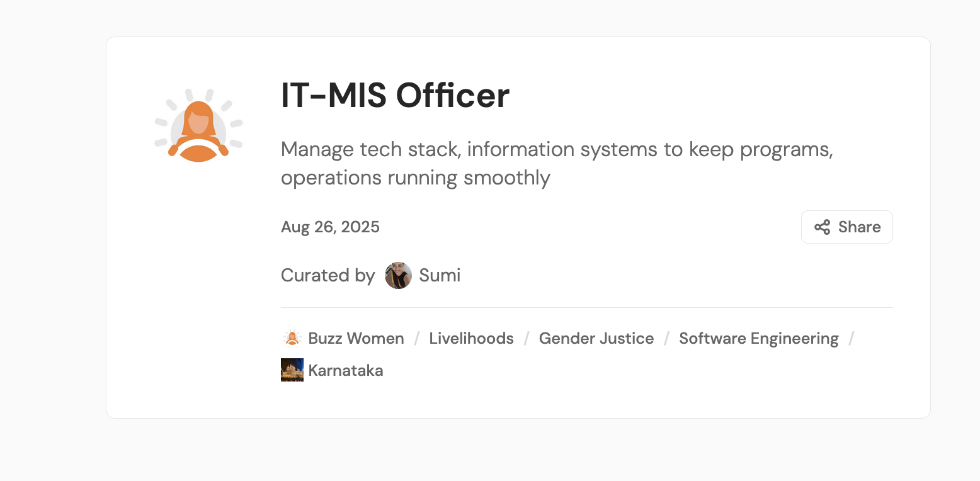Click the share icon in the Share button
Screen dimensions: 980x481
pyautogui.click(x=822, y=227)
